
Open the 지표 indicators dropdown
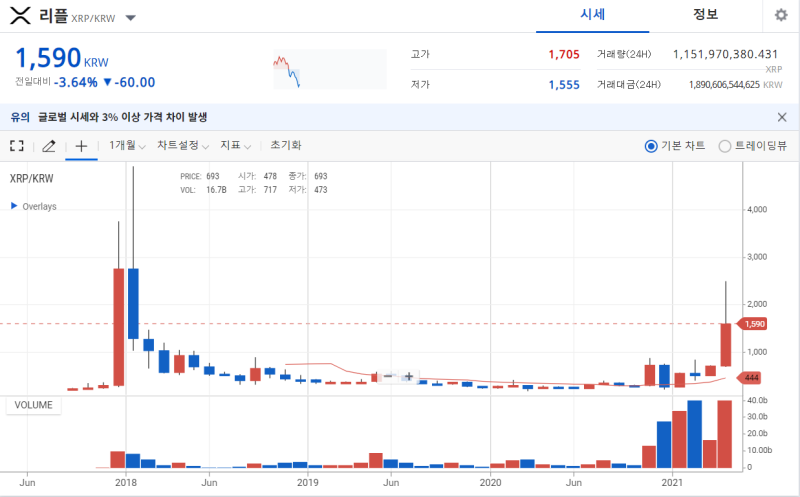(x=235, y=145)
